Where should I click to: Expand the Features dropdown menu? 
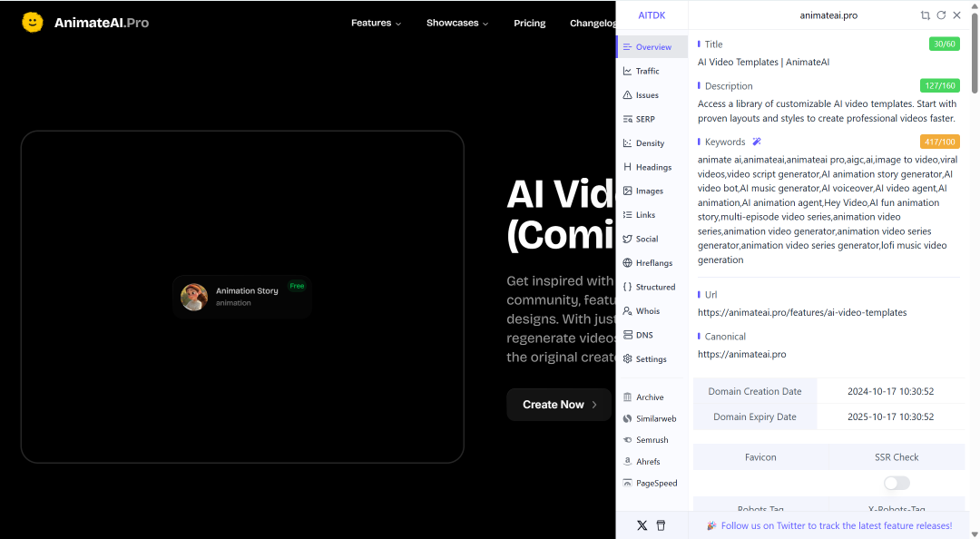click(376, 23)
